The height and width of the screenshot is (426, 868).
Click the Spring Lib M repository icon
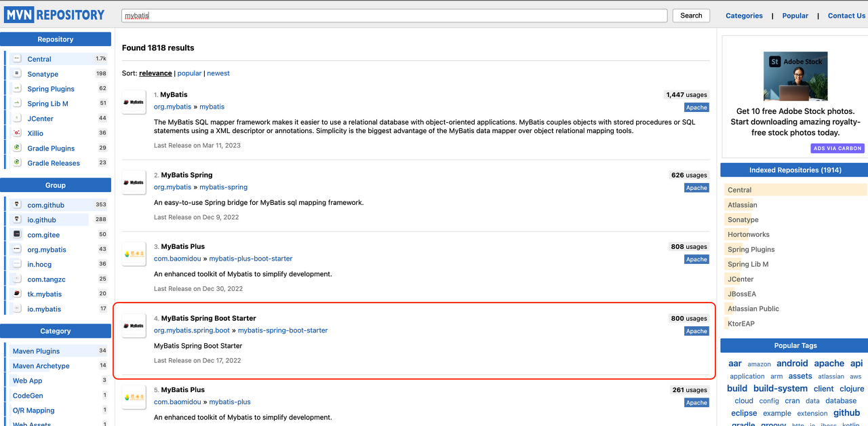point(17,104)
